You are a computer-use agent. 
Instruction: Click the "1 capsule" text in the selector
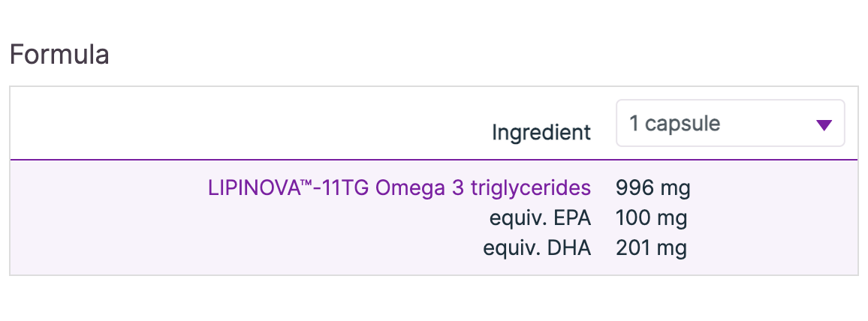(674, 124)
